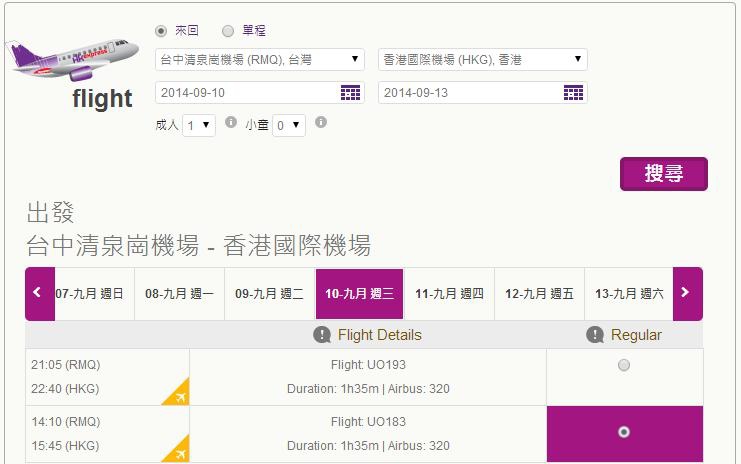
Task: Go to previous week of dates
Action: click(40, 293)
